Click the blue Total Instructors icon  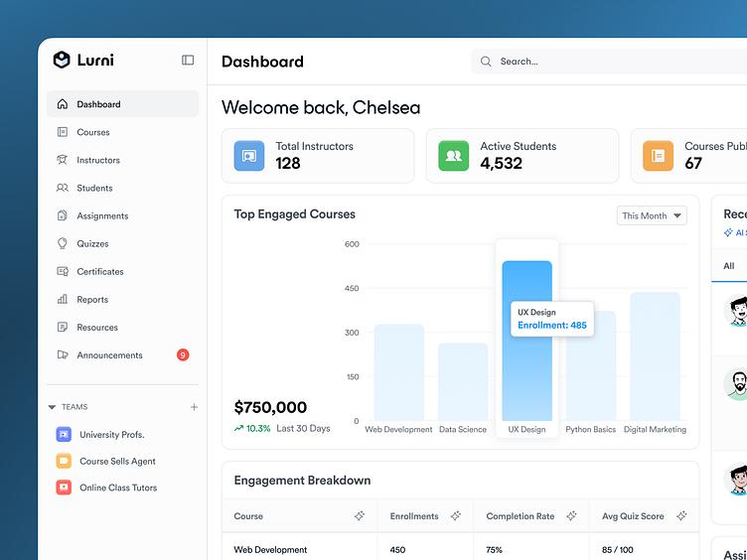point(249,156)
